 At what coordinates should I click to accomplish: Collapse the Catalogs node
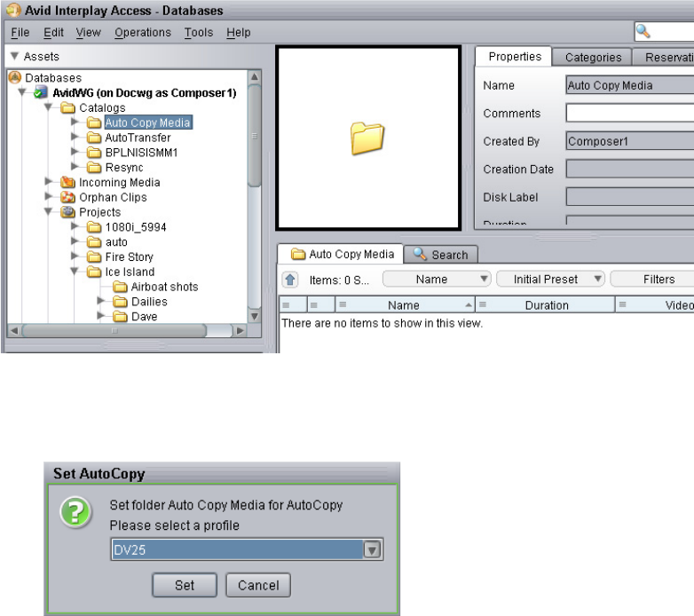pyautogui.click(x=48, y=107)
